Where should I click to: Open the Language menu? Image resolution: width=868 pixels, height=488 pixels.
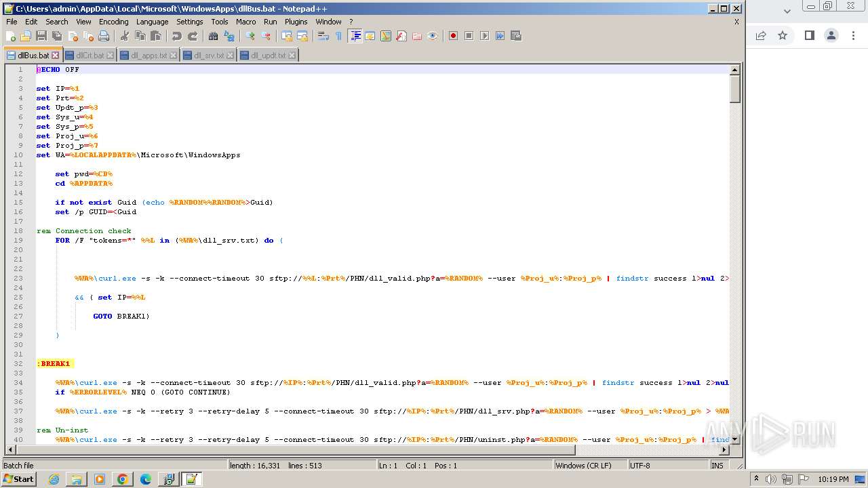[152, 22]
